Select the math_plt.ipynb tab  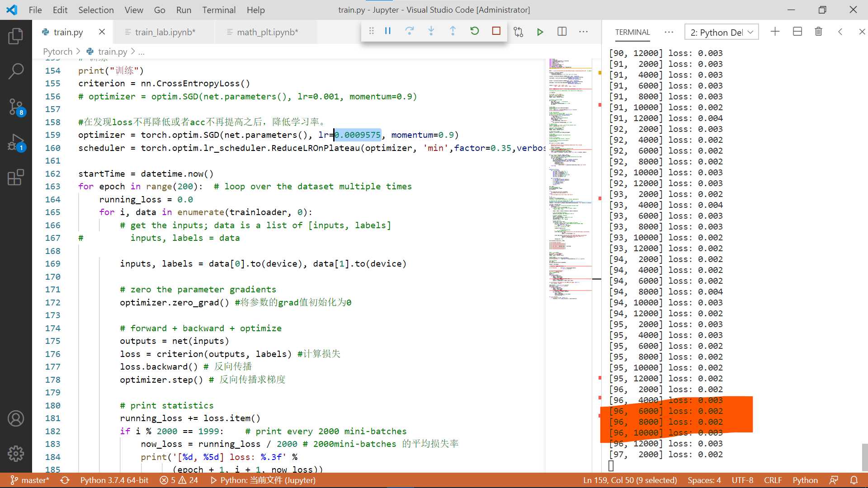point(268,32)
